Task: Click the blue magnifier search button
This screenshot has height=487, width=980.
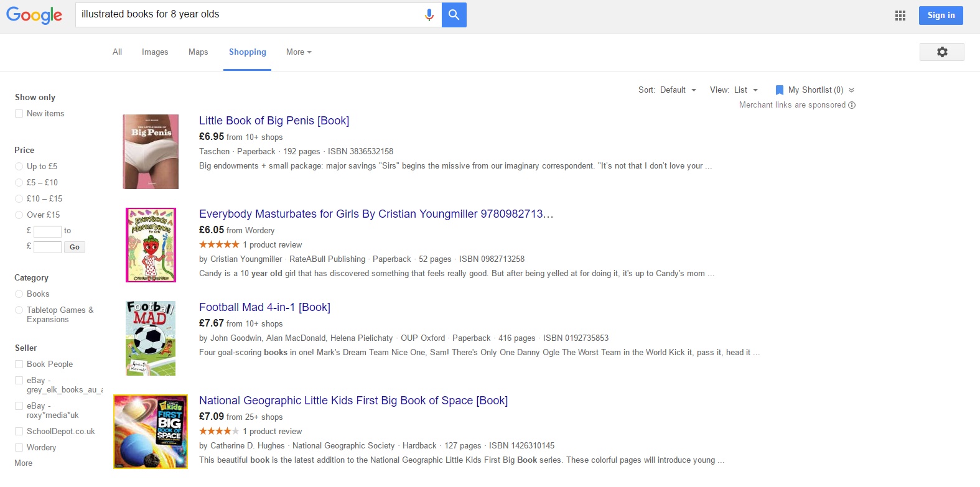Action: coord(454,14)
